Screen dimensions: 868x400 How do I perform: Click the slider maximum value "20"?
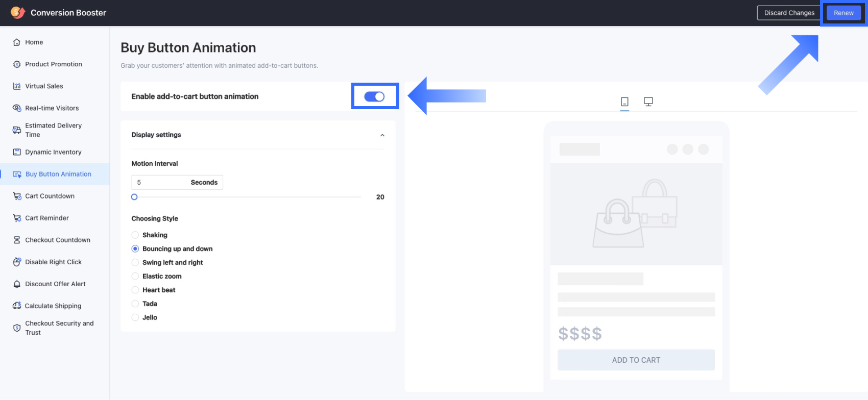coord(380,197)
